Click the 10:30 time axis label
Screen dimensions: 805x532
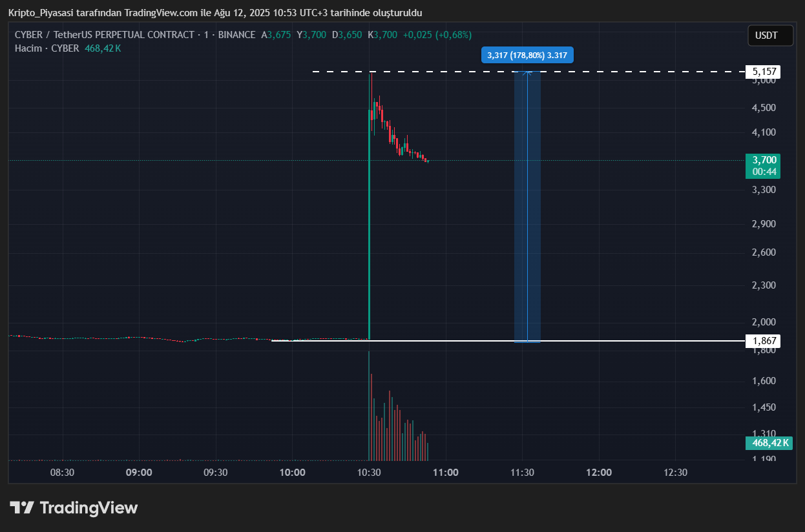point(369,473)
